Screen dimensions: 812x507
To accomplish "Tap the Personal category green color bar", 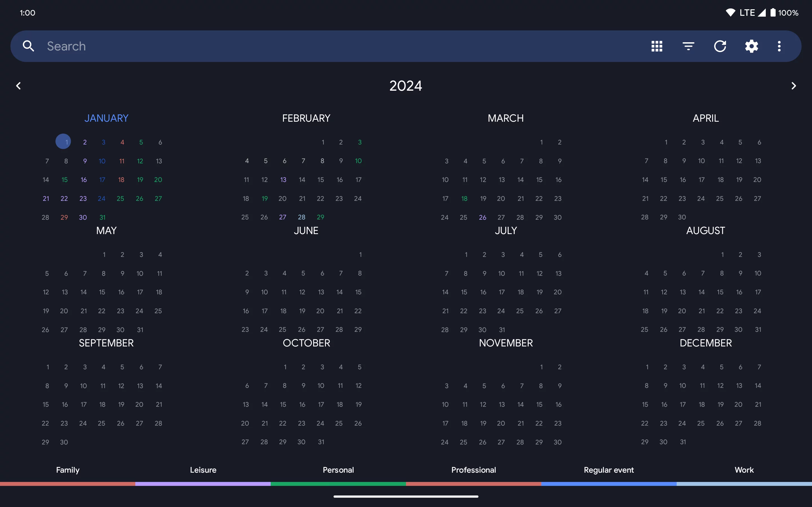I will coord(338,484).
